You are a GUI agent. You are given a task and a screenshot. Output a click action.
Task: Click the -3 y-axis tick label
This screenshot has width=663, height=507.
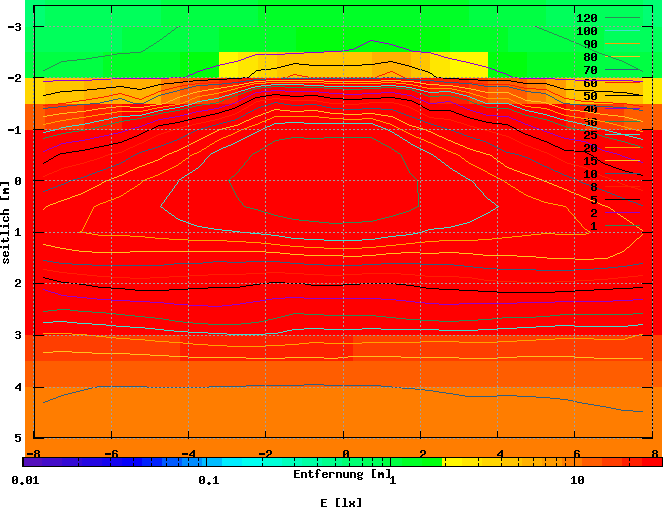pos(15,26)
